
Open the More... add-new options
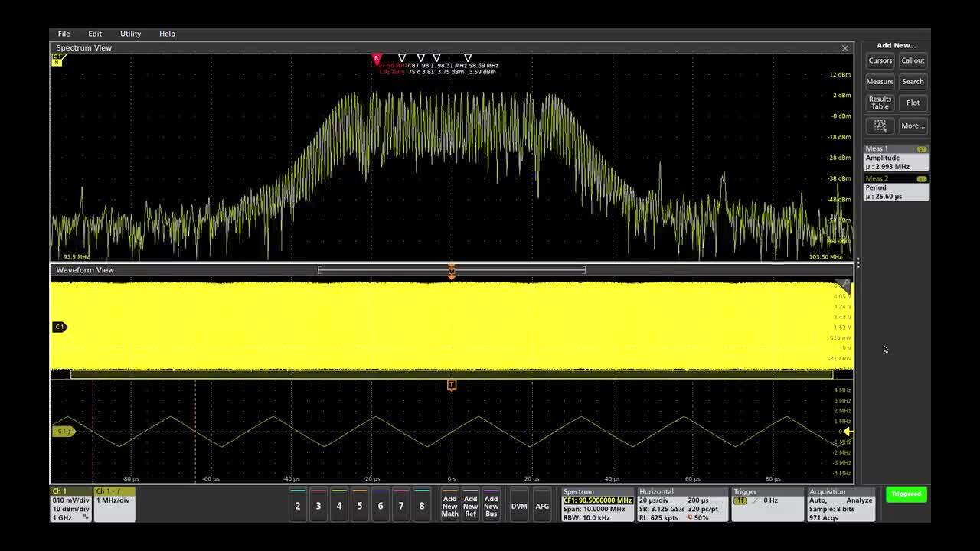pos(913,126)
